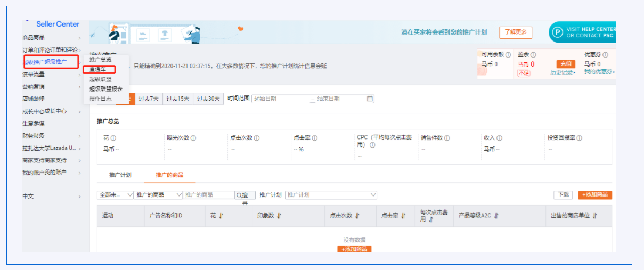Image resolution: width=644 pixels, height=270 pixels.
Task: Click the Help Center circular P icon
Action: click(x=557, y=32)
